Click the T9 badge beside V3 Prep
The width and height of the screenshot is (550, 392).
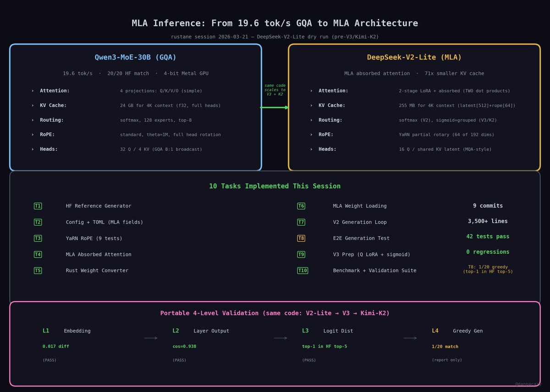click(x=301, y=254)
